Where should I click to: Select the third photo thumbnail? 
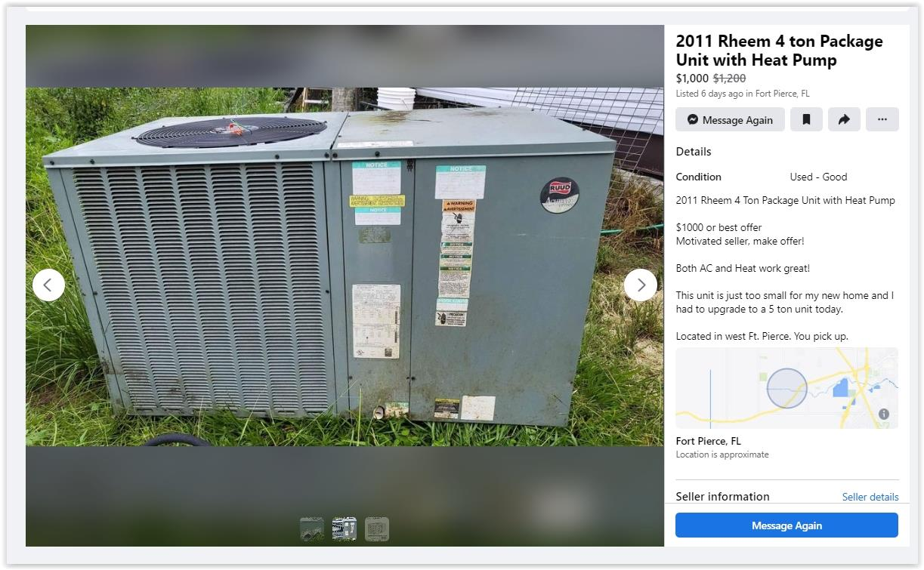click(377, 528)
